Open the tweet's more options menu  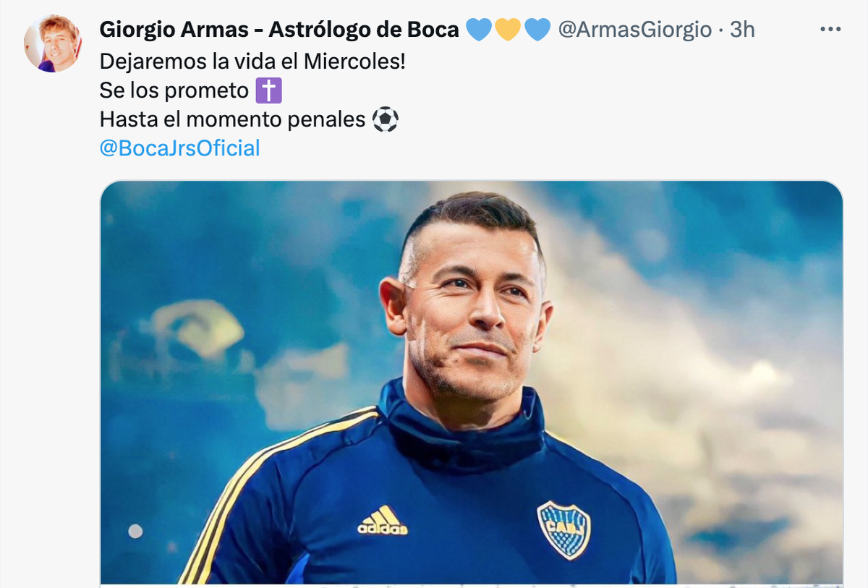(x=830, y=30)
